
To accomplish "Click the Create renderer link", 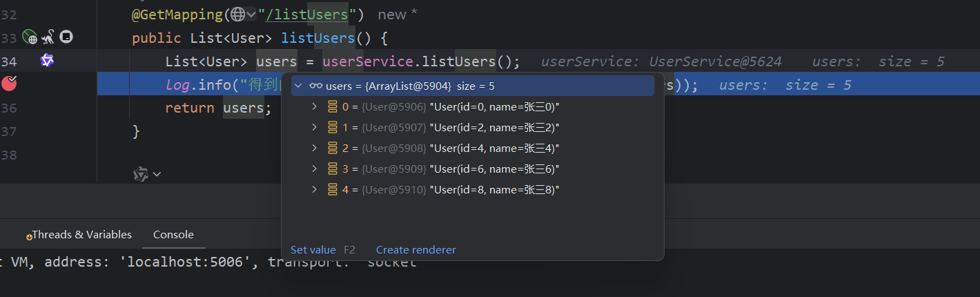I will [415, 250].
